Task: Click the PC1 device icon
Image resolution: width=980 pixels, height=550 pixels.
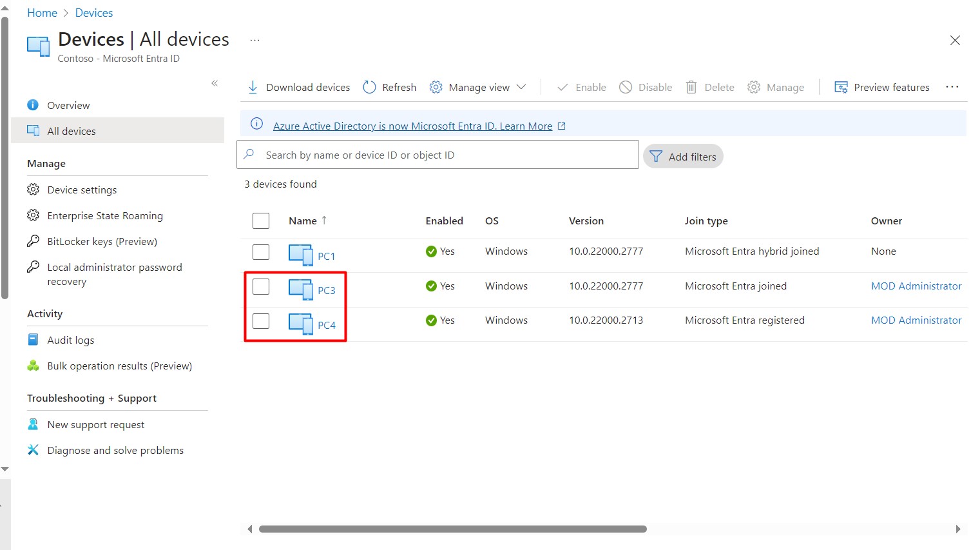Action: pyautogui.click(x=301, y=255)
